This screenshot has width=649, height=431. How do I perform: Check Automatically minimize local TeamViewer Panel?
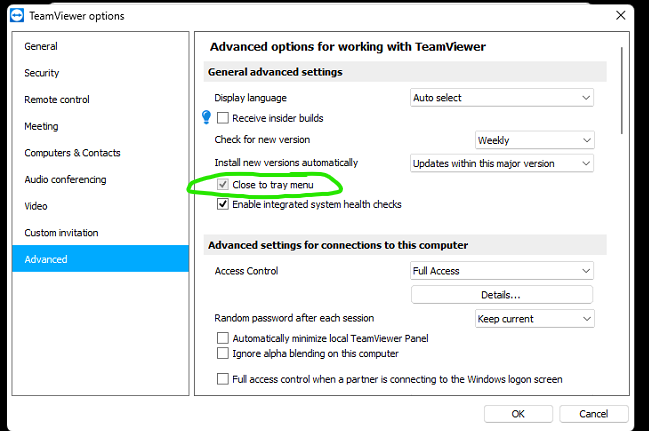click(223, 338)
